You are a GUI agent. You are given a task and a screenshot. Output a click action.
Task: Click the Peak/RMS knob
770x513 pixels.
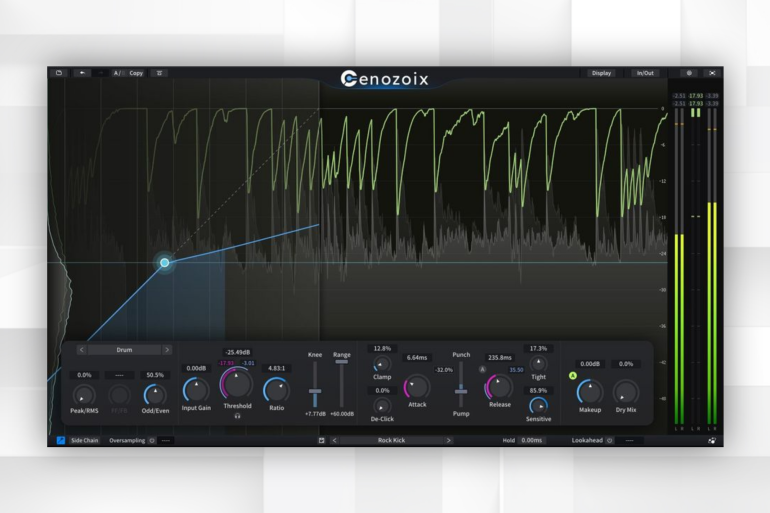pos(84,396)
